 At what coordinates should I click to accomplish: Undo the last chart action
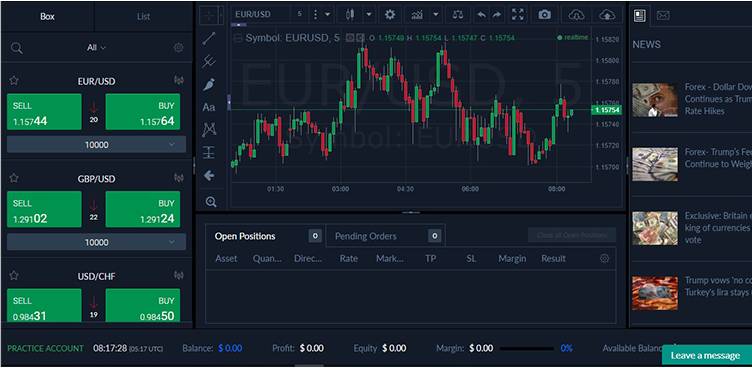[x=481, y=14]
